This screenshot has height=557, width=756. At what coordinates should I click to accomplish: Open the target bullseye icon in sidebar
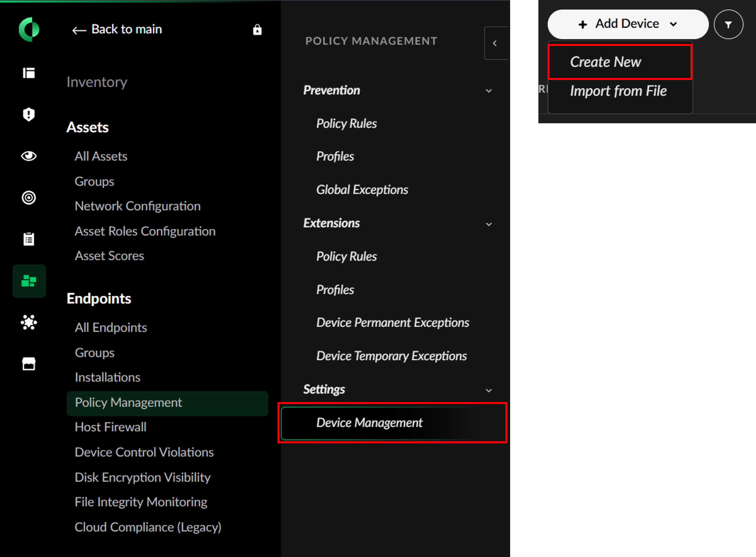coord(29,198)
